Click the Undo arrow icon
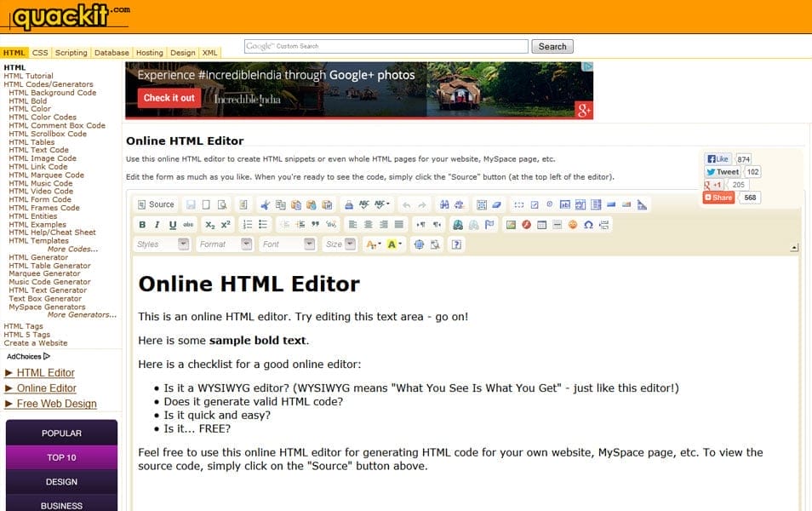The height and width of the screenshot is (511, 812). pyautogui.click(x=409, y=204)
